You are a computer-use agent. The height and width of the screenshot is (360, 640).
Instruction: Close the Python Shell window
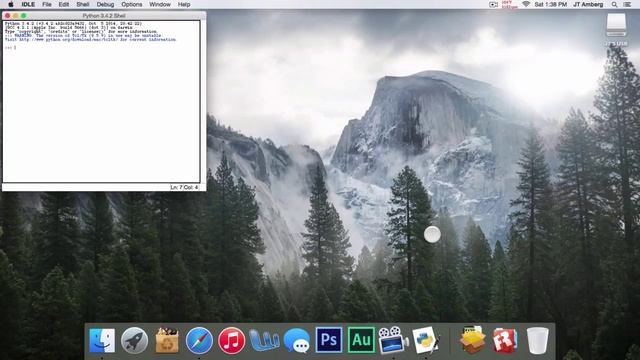7,16
